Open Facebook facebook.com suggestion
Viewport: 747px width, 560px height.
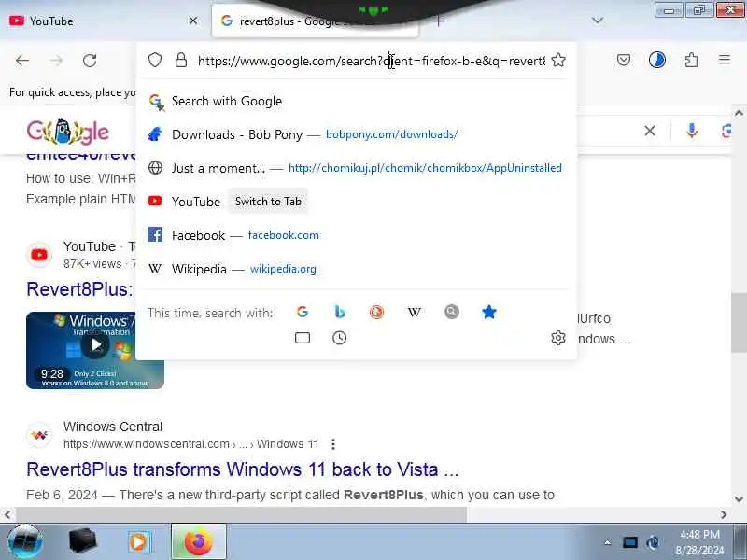click(x=357, y=235)
